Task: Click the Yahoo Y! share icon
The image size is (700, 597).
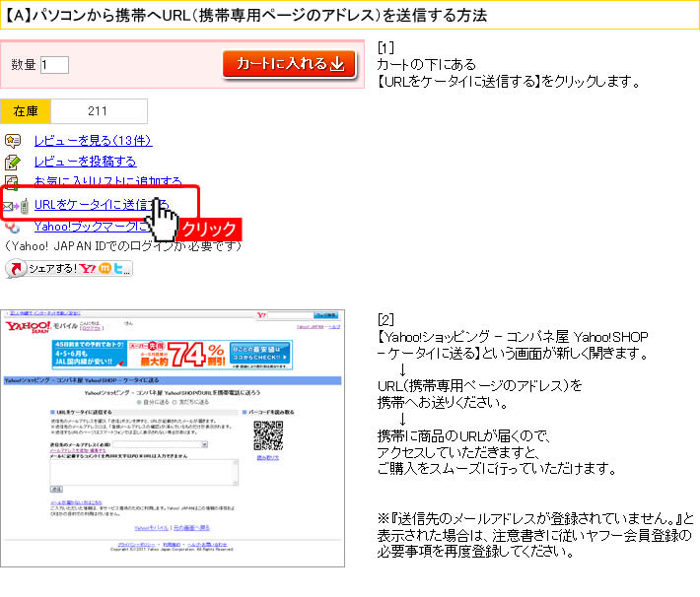Action: point(88,268)
